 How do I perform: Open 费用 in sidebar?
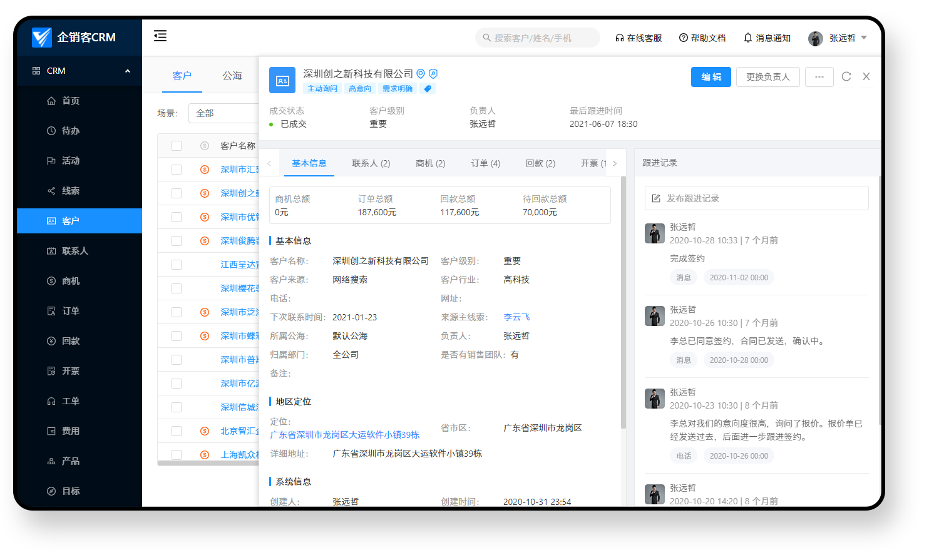point(80,431)
